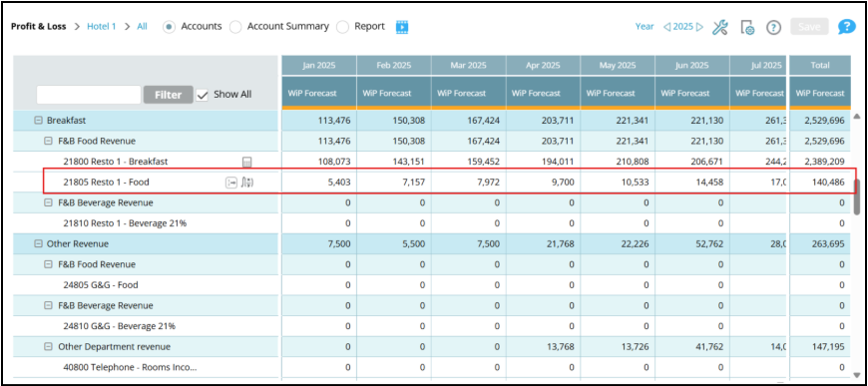The image size is (868, 386).
Task: Collapse the Other Revenue section
Action: [38, 243]
